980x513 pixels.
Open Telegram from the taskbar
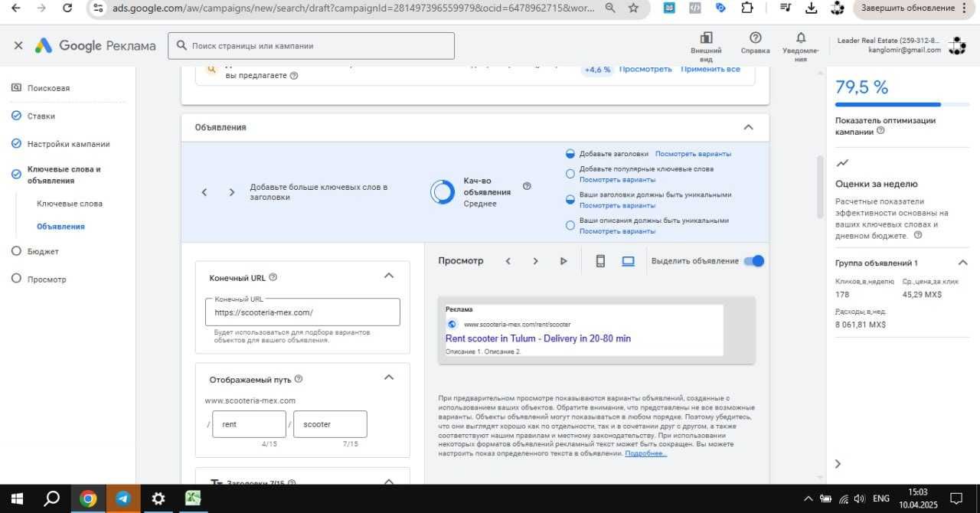[122, 498]
